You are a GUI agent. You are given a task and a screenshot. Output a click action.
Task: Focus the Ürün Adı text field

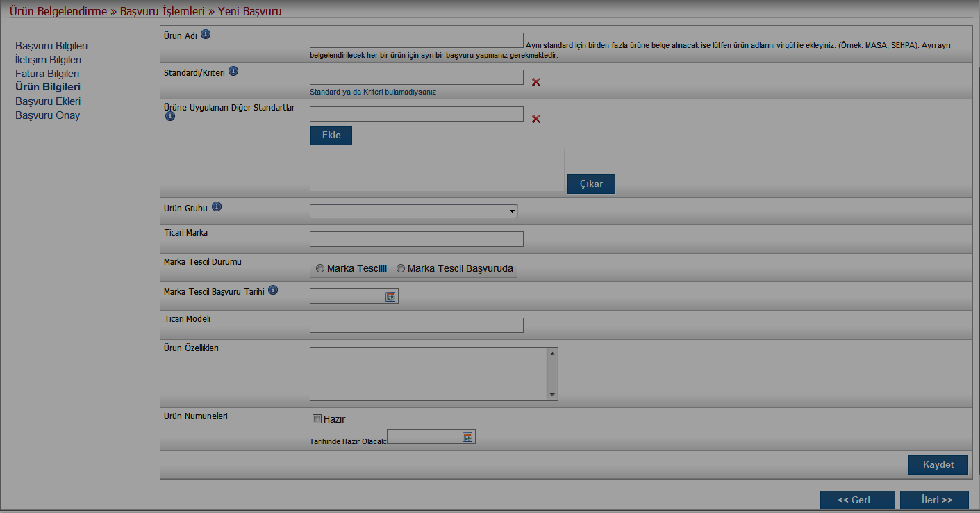417,40
